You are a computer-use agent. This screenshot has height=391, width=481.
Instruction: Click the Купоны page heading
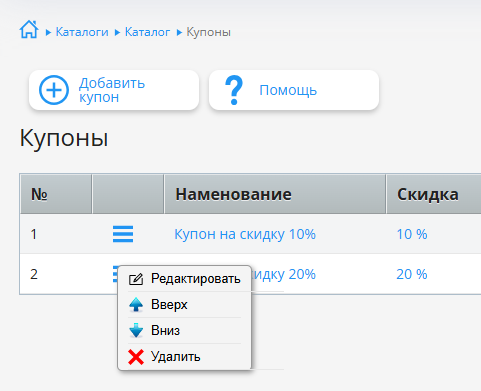coord(64,138)
